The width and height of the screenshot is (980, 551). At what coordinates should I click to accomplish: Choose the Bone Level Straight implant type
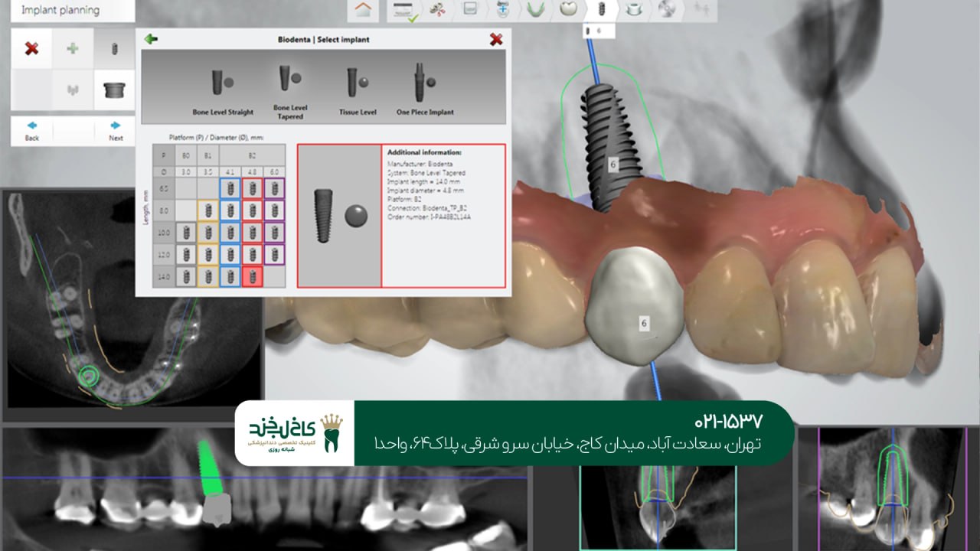pos(222,86)
